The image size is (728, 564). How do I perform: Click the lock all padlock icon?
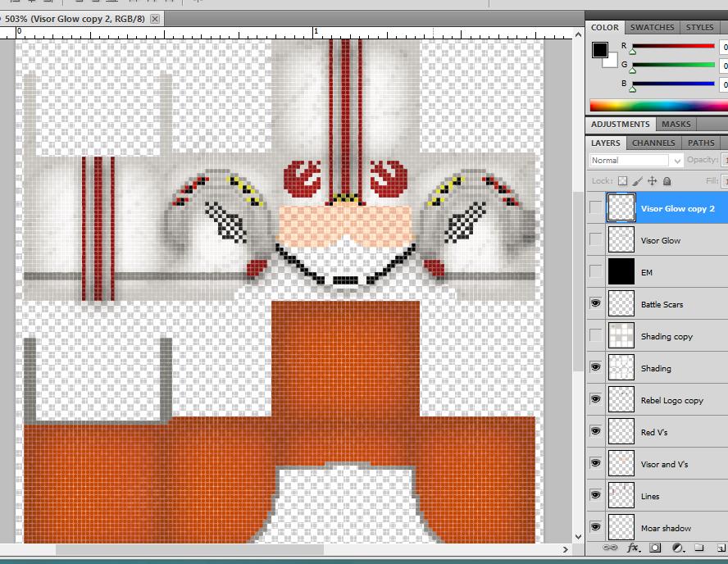(x=667, y=180)
